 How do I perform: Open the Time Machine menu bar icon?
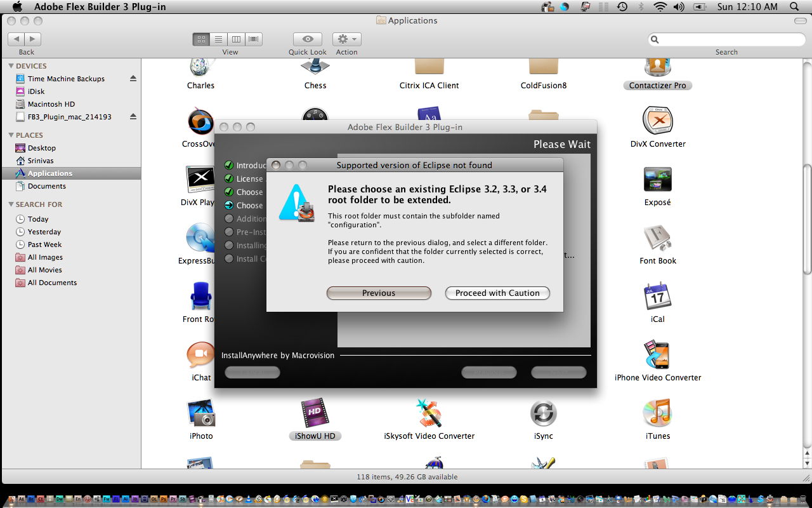[622, 7]
